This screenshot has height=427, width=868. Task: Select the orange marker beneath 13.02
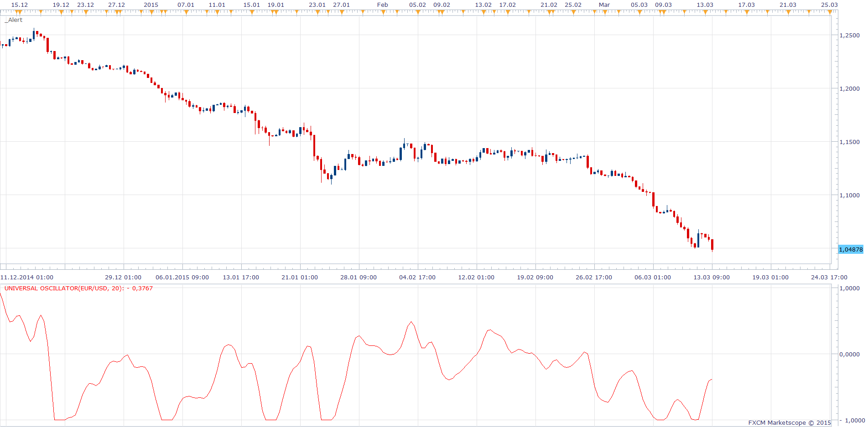(483, 12)
